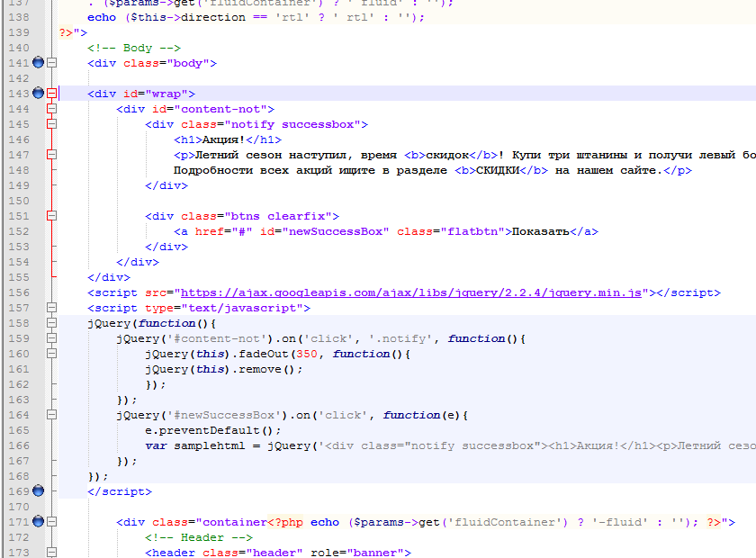Click line number 150 in the margin

tap(19, 201)
